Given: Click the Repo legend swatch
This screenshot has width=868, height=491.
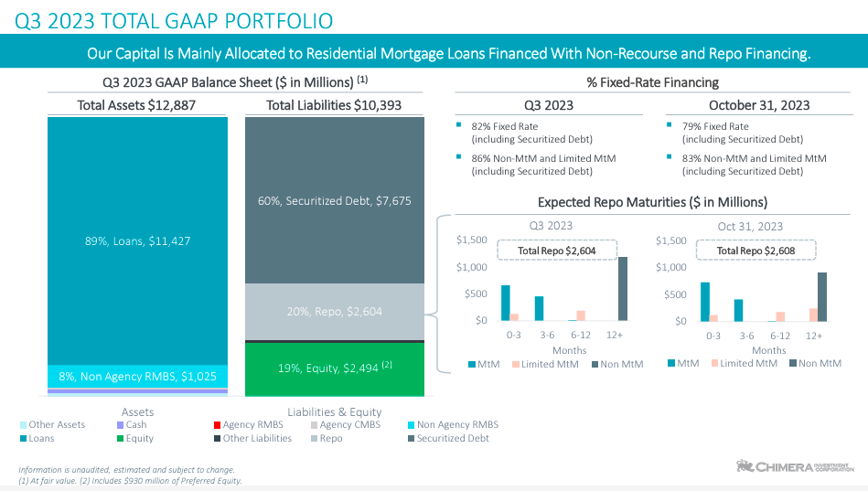Looking at the screenshot, I should (314, 438).
